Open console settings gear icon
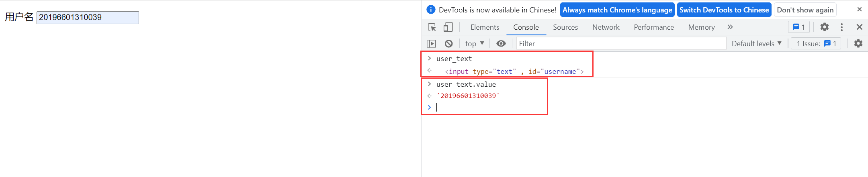Image resolution: width=868 pixels, height=177 pixels. (858, 43)
